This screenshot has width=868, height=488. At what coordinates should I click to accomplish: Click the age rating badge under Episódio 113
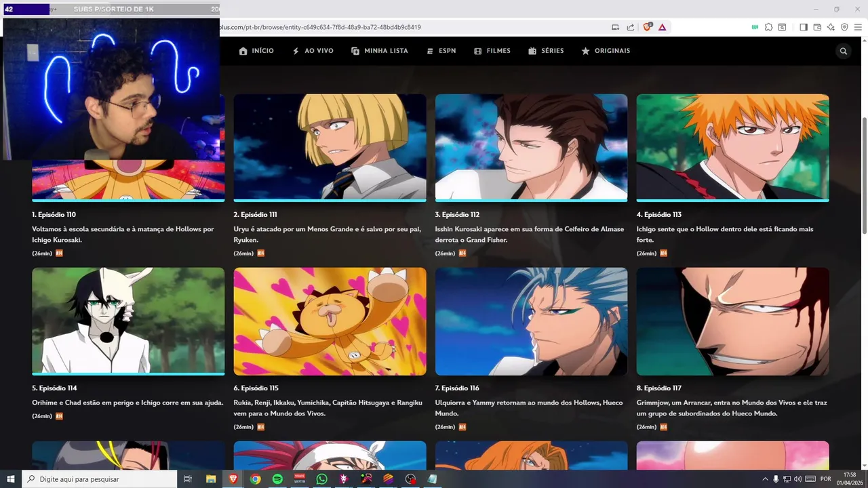(664, 253)
